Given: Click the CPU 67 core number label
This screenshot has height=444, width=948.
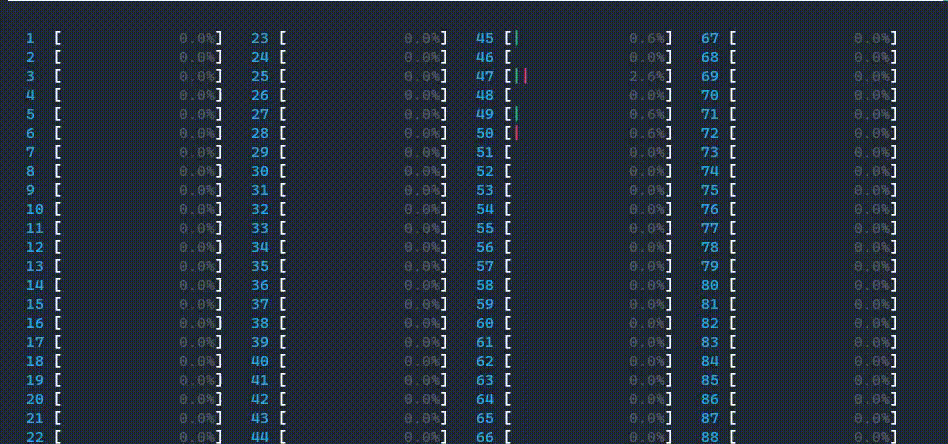Looking at the screenshot, I should point(710,38).
